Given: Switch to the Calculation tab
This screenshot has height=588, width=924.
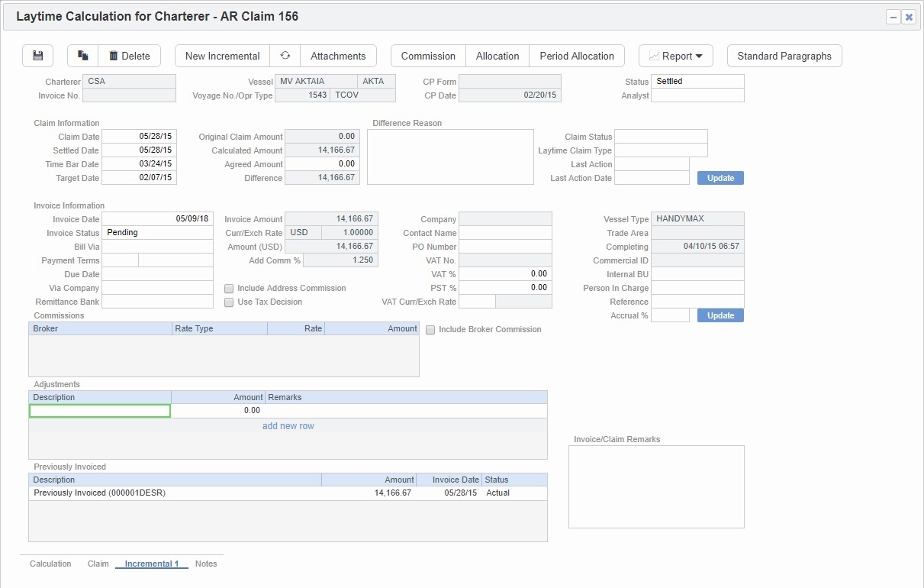Looking at the screenshot, I should point(50,564).
